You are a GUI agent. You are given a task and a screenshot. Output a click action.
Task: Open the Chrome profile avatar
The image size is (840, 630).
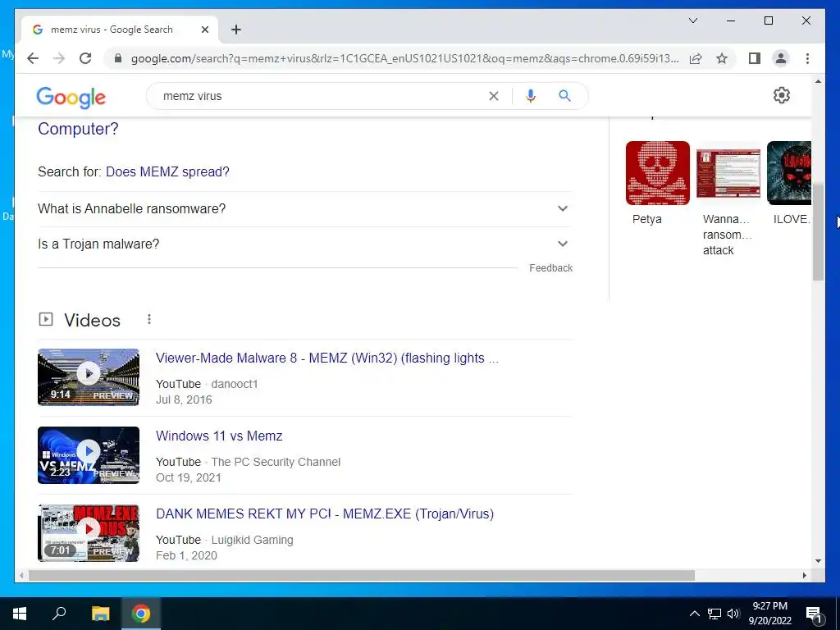(781, 58)
